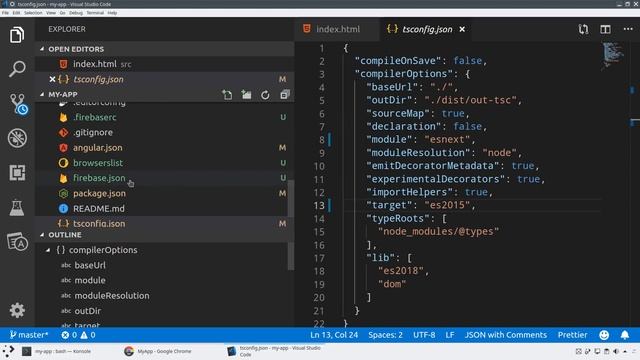This screenshot has height=360, width=640.
Task: Open .gitignore file
Action: pyautogui.click(x=164, y=132)
